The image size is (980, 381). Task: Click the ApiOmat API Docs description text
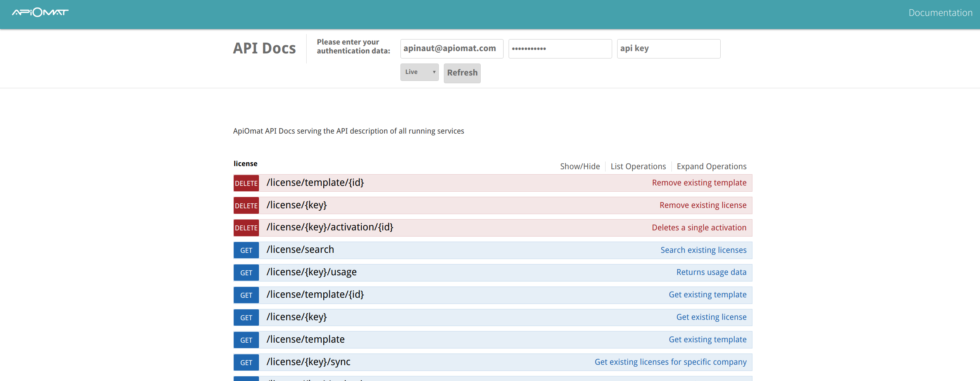point(349,131)
